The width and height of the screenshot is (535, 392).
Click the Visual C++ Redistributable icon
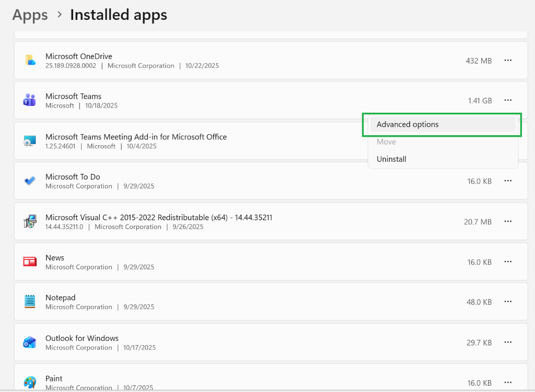coord(30,221)
